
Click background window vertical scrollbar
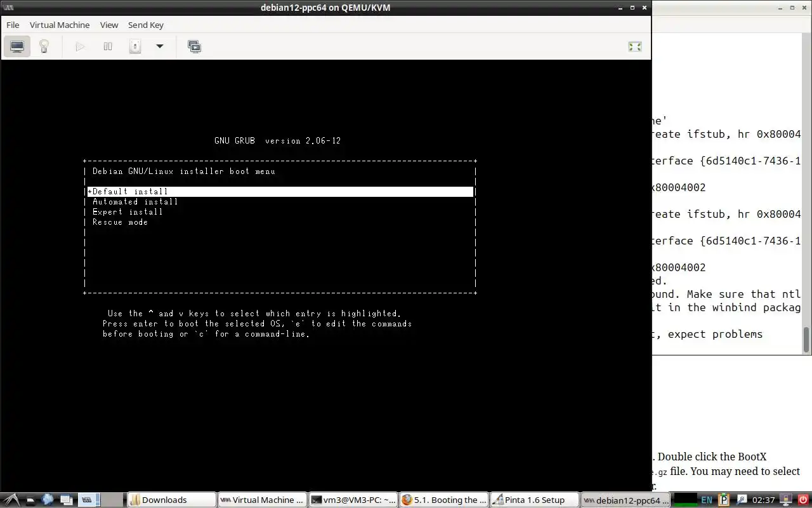click(806, 340)
